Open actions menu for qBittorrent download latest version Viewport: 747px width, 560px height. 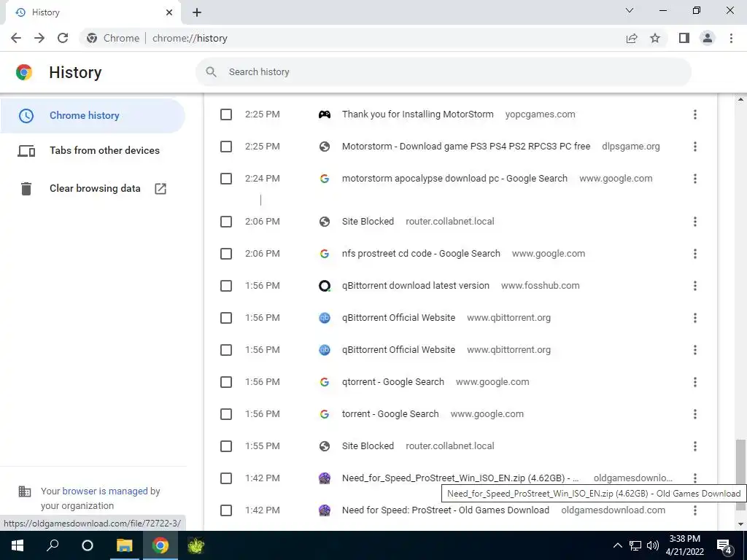[x=695, y=286]
